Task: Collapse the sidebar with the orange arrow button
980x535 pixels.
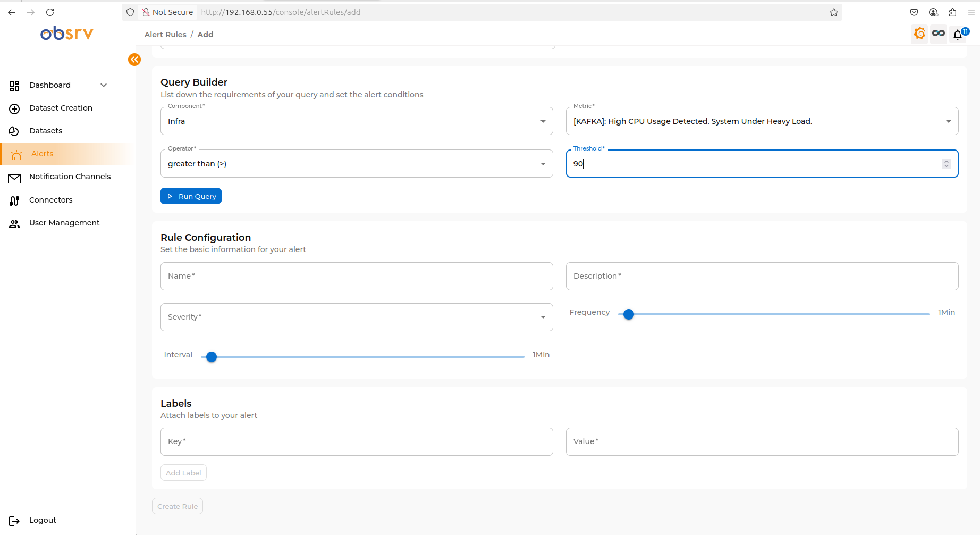Action: click(134, 60)
